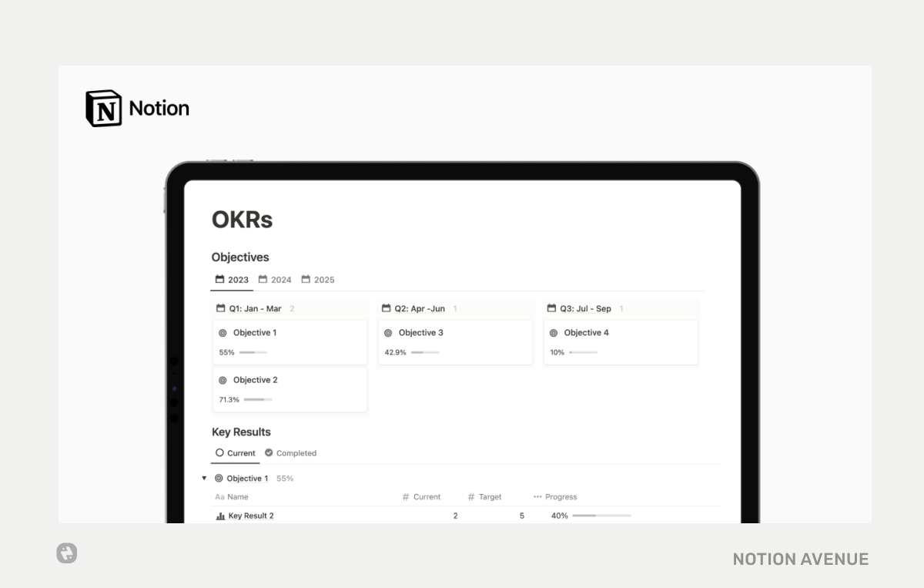The width and height of the screenshot is (924, 588).
Task: Click the 42.9% progress bar on Objective 3
Action: (x=425, y=352)
